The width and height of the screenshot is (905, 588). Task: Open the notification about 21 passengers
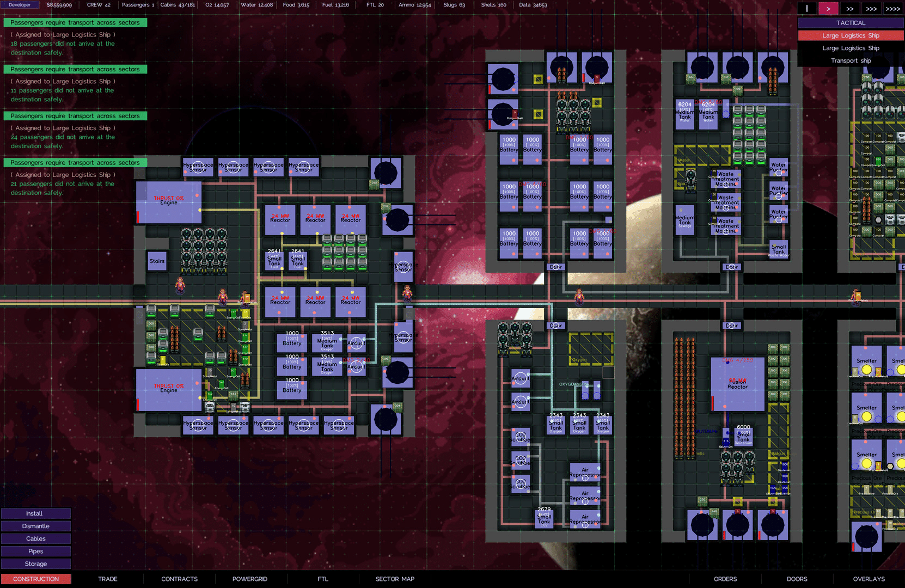click(75, 163)
